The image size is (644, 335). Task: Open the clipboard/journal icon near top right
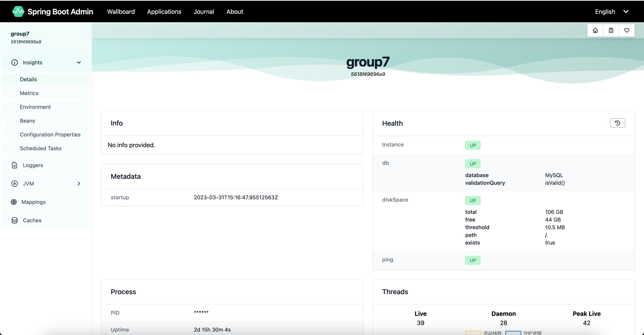(x=611, y=30)
